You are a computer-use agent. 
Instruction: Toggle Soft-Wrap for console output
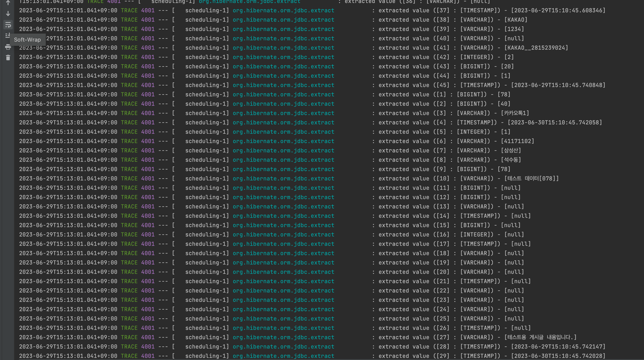coord(8,25)
